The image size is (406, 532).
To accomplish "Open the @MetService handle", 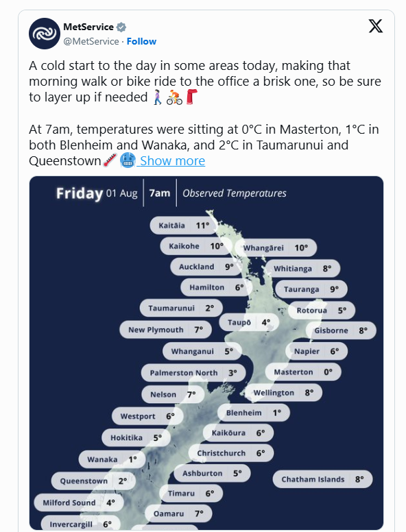I will (91, 41).
